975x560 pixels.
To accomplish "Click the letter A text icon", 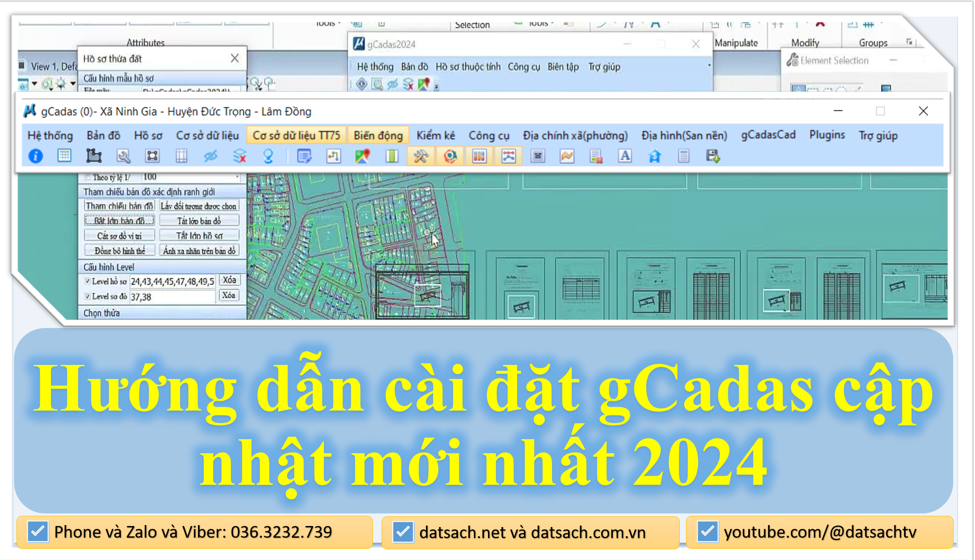I will (x=625, y=156).
